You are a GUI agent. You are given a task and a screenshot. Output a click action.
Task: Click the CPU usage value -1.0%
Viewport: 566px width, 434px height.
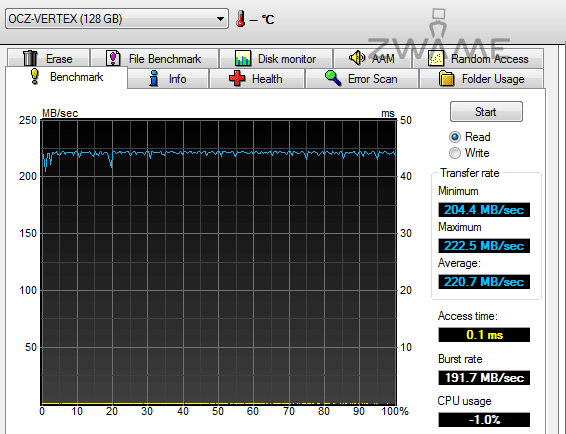[x=484, y=420]
